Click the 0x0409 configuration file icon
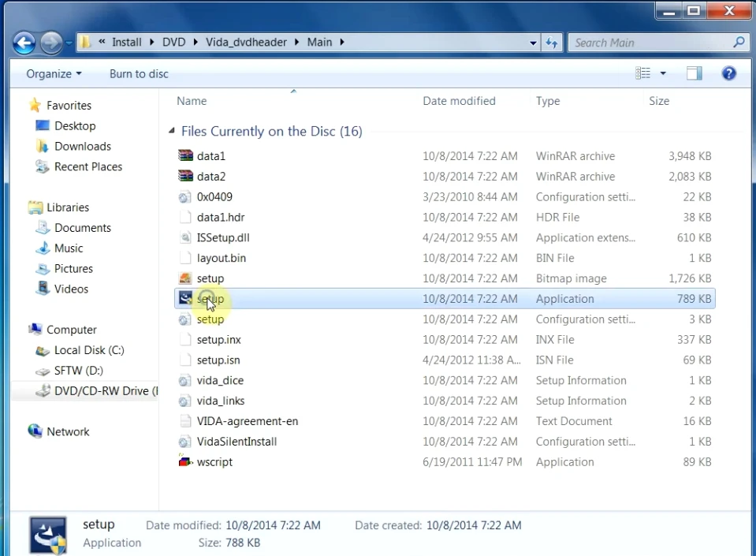The image size is (756, 556). (x=184, y=196)
